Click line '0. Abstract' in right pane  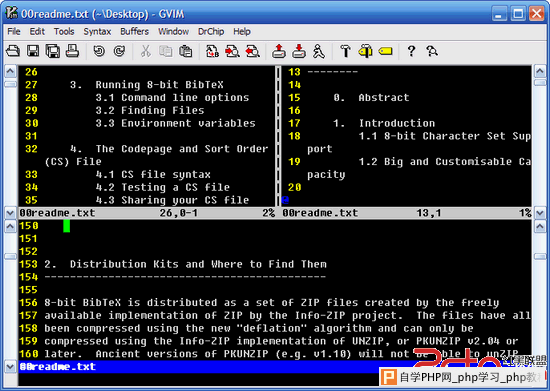coord(371,97)
